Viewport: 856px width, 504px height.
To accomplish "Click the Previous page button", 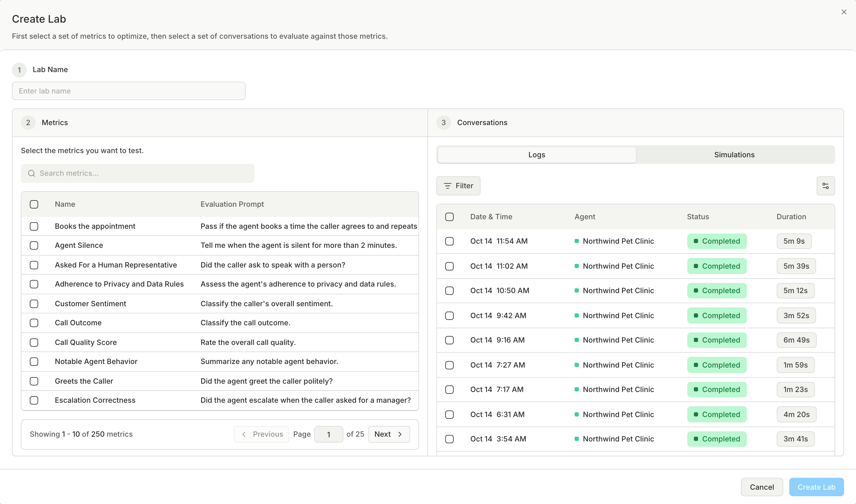I will coord(261,434).
